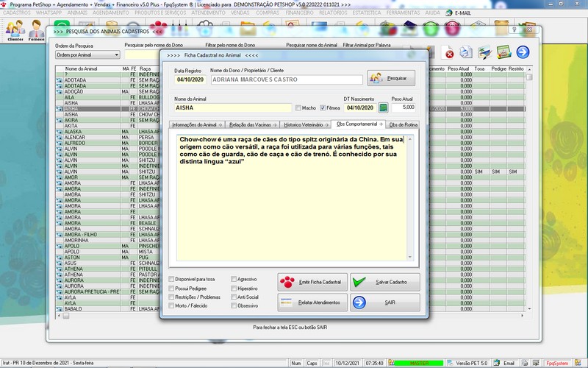Viewport: 588px width, 368px height.
Task: Click the Data Registro field
Action: click(190, 79)
